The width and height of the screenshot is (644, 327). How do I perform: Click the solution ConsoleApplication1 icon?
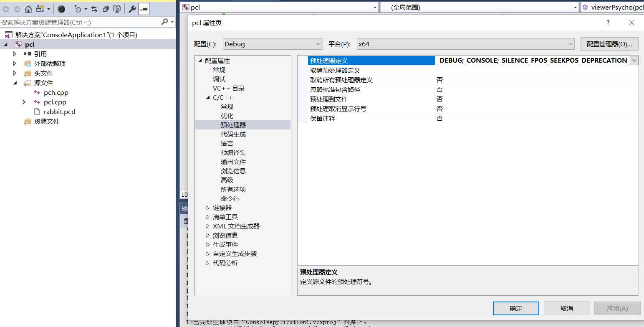pos(8,35)
